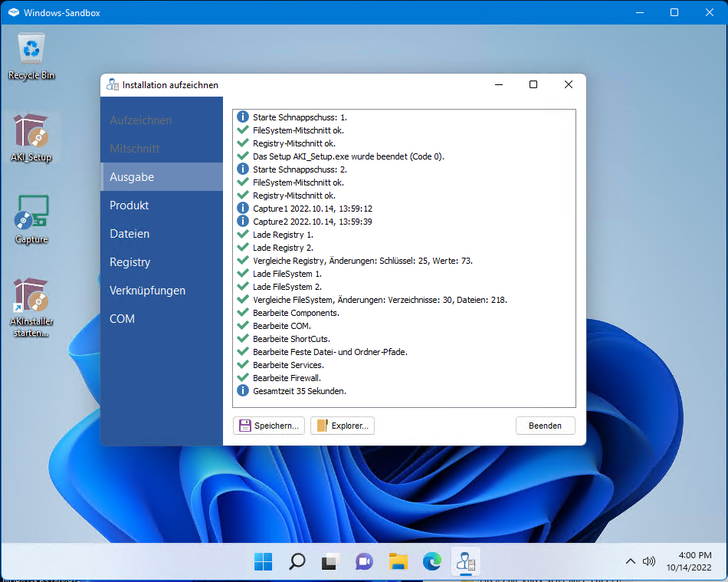This screenshot has height=582, width=728.
Task: Open the Recycle Bin desktop icon
Action: [31, 56]
